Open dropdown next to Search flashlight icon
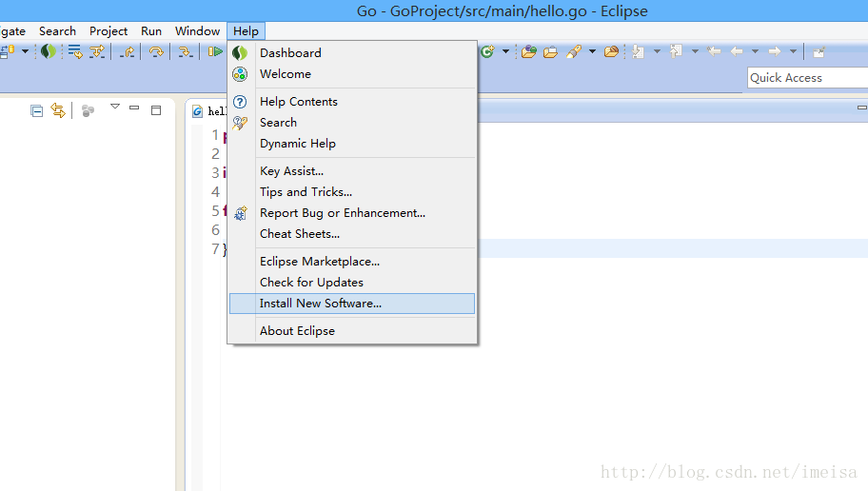The image size is (868, 491). [x=592, y=51]
